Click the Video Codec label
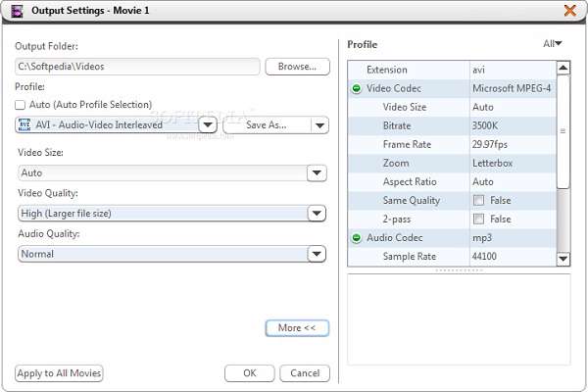 pos(394,88)
